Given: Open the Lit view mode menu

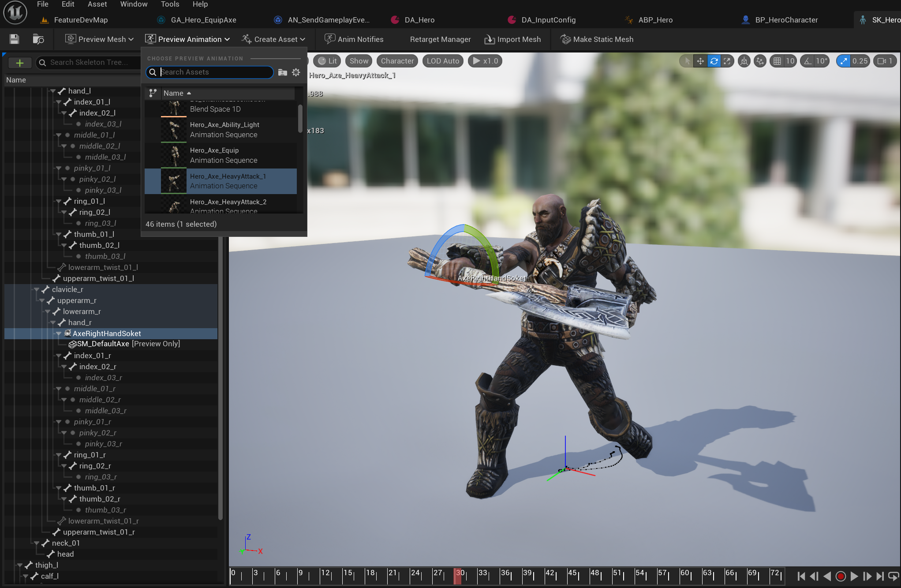Looking at the screenshot, I should pos(327,61).
